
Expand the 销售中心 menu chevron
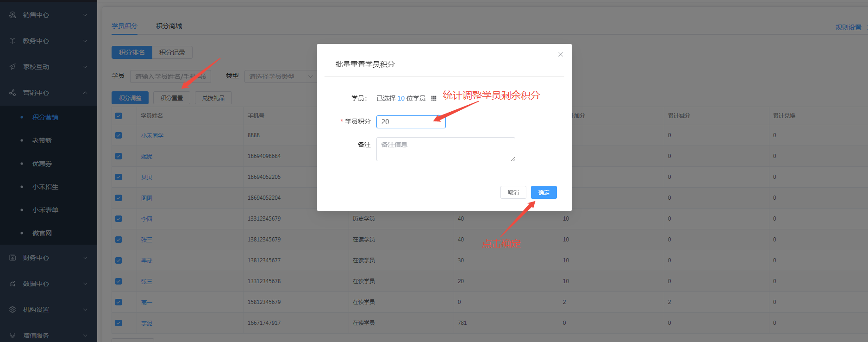[x=85, y=15]
